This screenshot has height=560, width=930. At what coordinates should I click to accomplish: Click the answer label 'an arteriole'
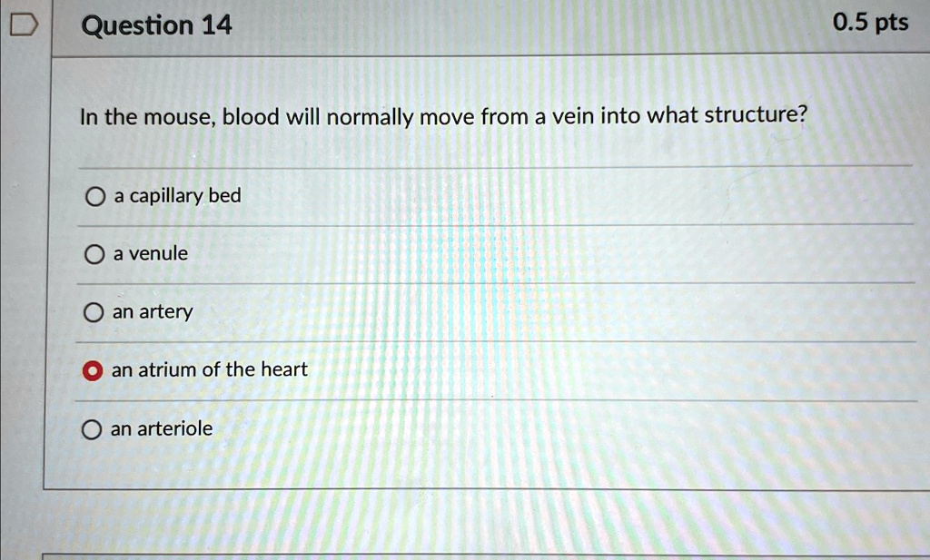point(161,428)
